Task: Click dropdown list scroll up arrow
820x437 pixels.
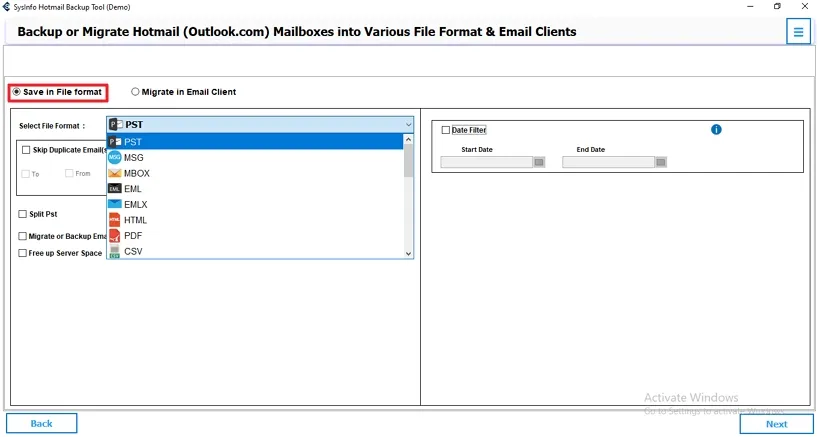Action: point(408,139)
